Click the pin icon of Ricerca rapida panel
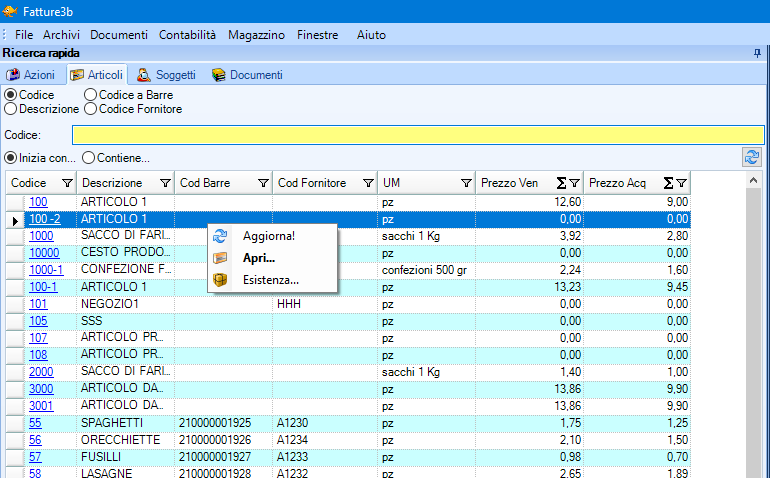770x478 pixels. point(756,53)
